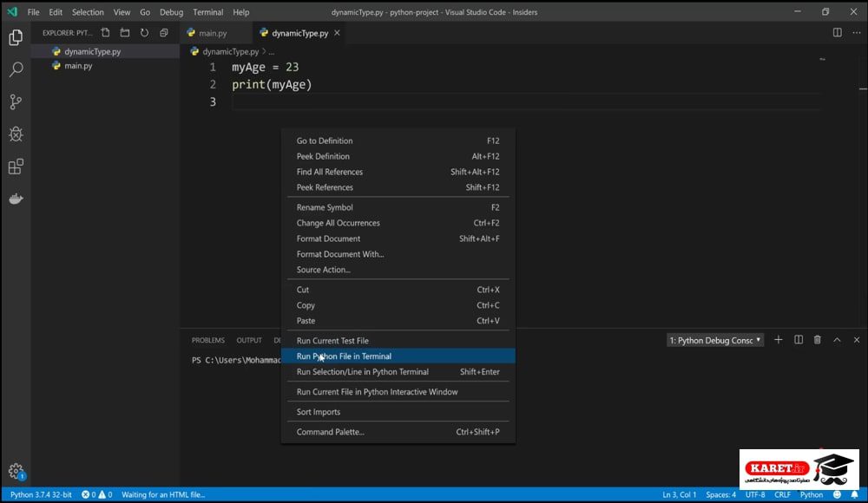Open terminal selector dropdown Python Debug Console
This screenshot has height=503, width=868.
tap(715, 340)
